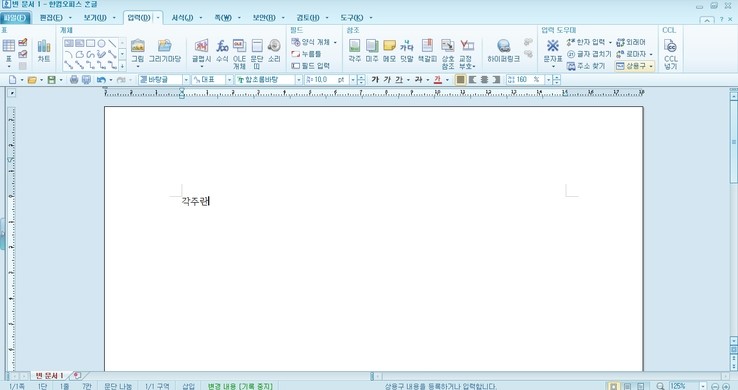The width and height of the screenshot is (738, 390).
Task: Enable right alignment button
Action: 496,80
